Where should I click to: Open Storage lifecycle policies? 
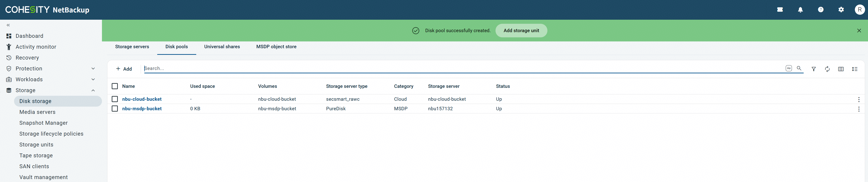pos(51,134)
